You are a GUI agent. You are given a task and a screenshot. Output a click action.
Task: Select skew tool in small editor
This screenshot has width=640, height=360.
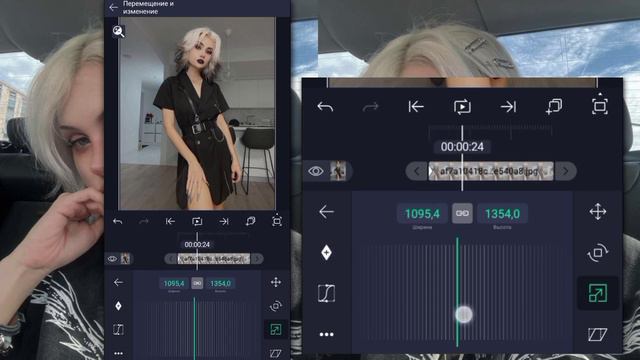coord(276,353)
